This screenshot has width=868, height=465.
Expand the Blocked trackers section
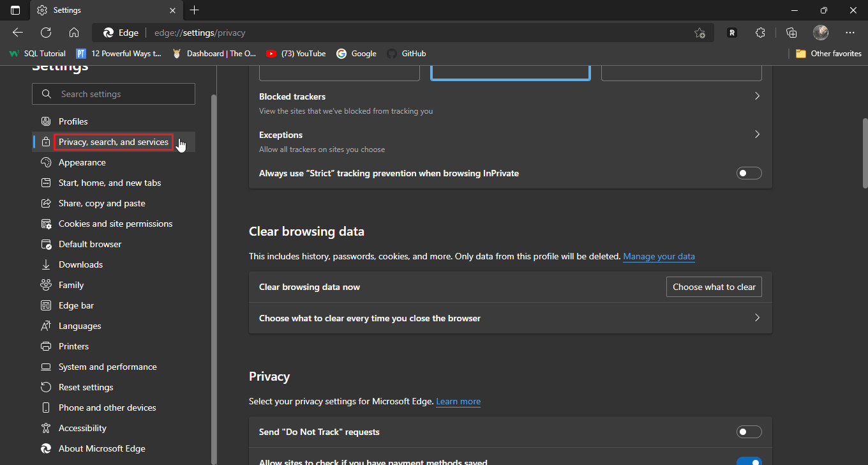757,96
